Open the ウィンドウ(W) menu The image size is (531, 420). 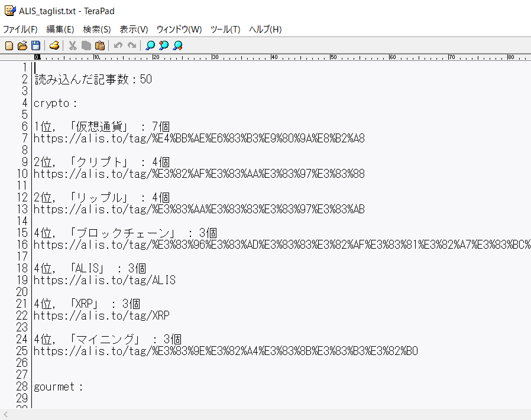179,30
